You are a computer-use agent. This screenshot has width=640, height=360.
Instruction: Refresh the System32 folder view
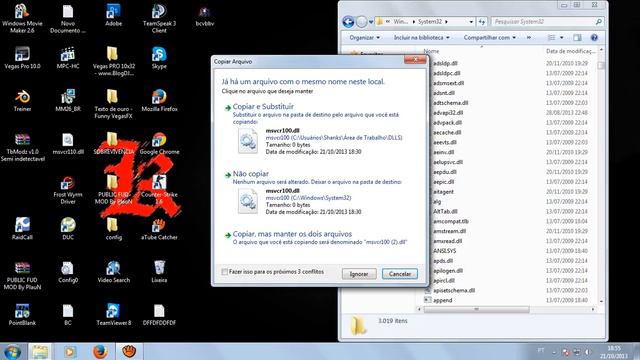click(x=482, y=22)
